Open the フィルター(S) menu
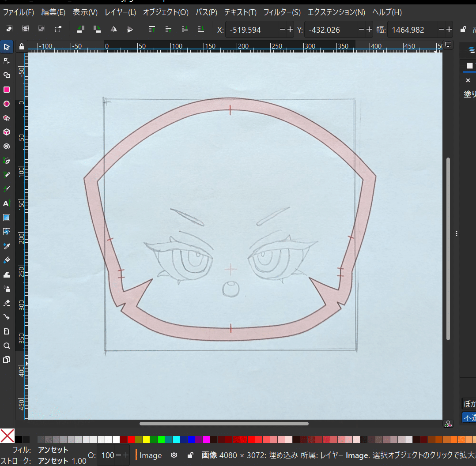476x466 pixels. coord(282,12)
